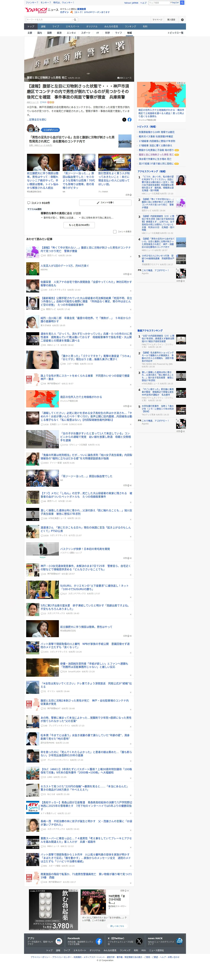
Task: Open the X (旧Twitter) icon in footer
Action: point(139,941)
